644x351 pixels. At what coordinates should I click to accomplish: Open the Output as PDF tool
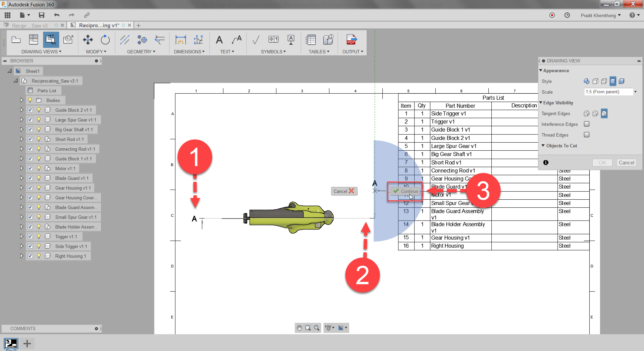click(352, 40)
